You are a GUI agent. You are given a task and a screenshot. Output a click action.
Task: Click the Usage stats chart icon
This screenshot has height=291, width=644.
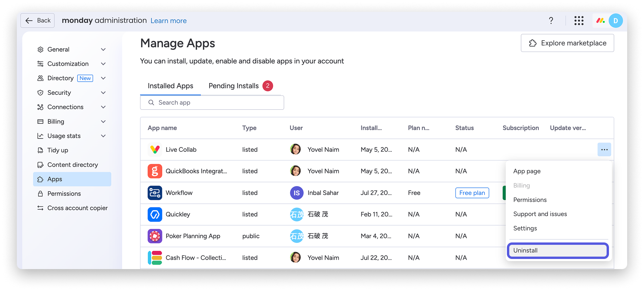point(40,136)
